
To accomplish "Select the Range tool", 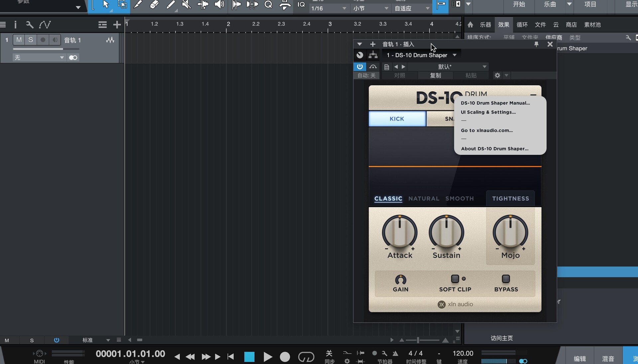I will [x=122, y=4].
